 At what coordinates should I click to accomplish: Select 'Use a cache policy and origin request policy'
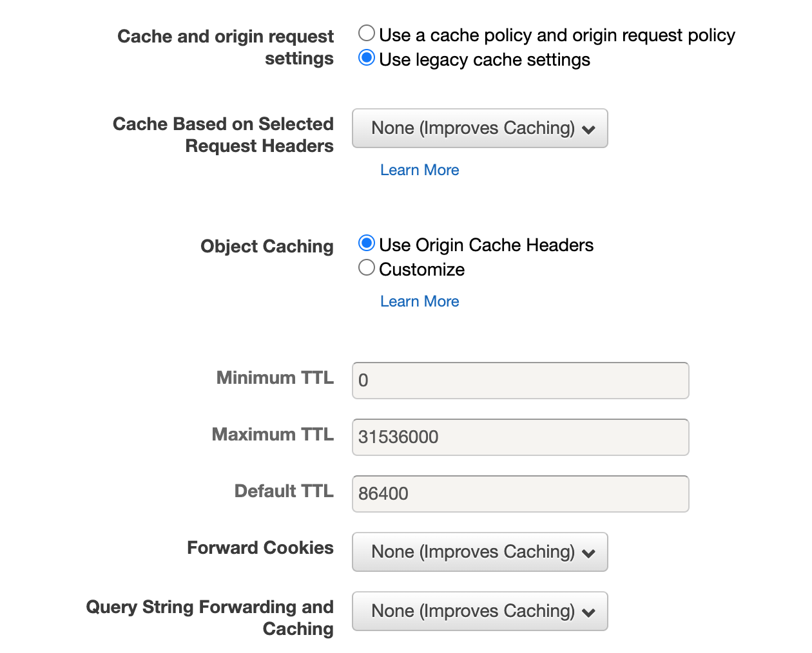tap(367, 33)
